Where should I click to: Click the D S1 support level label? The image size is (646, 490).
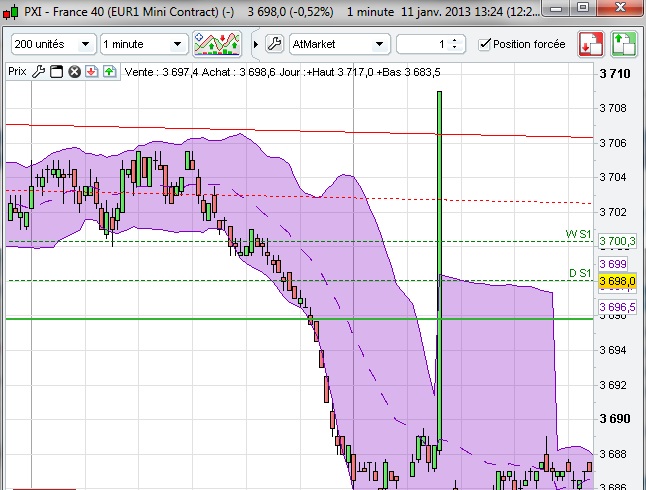pyautogui.click(x=580, y=273)
